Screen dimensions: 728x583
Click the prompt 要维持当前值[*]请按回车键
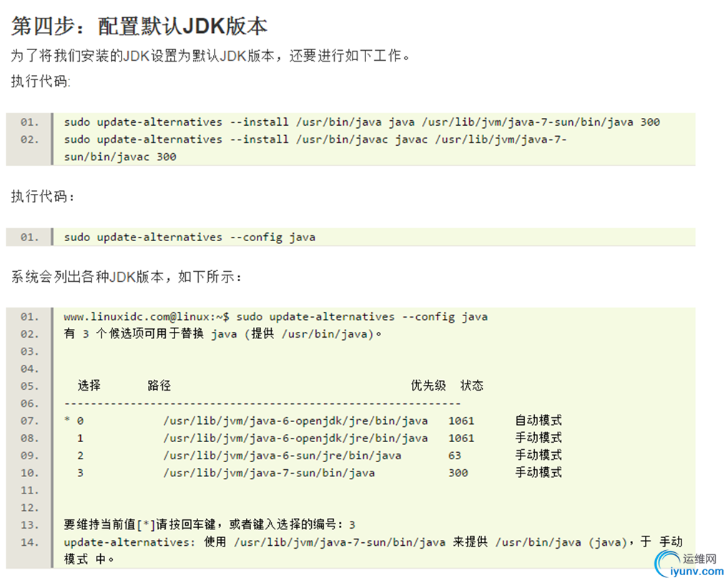pos(139,524)
